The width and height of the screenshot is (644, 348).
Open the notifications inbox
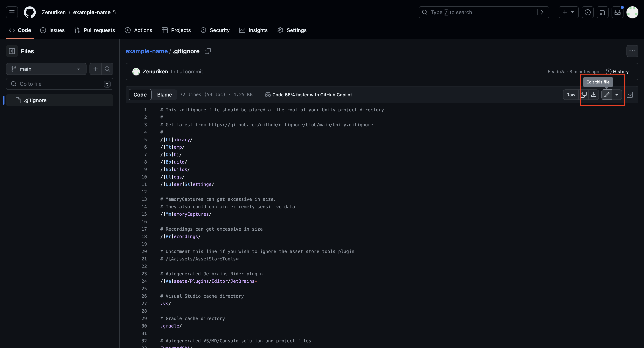pyautogui.click(x=617, y=12)
